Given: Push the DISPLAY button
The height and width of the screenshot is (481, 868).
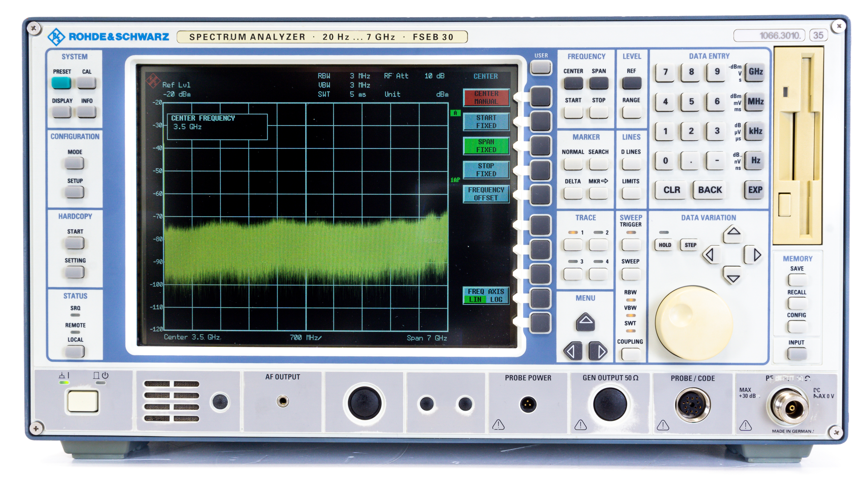Looking at the screenshot, I should click(x=62, y=112).
